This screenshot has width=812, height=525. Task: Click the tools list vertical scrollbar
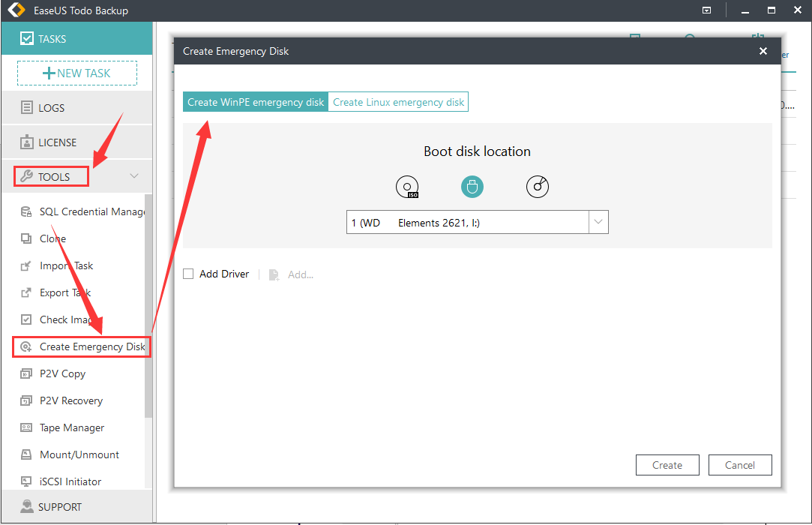click(x=148, y=306)
